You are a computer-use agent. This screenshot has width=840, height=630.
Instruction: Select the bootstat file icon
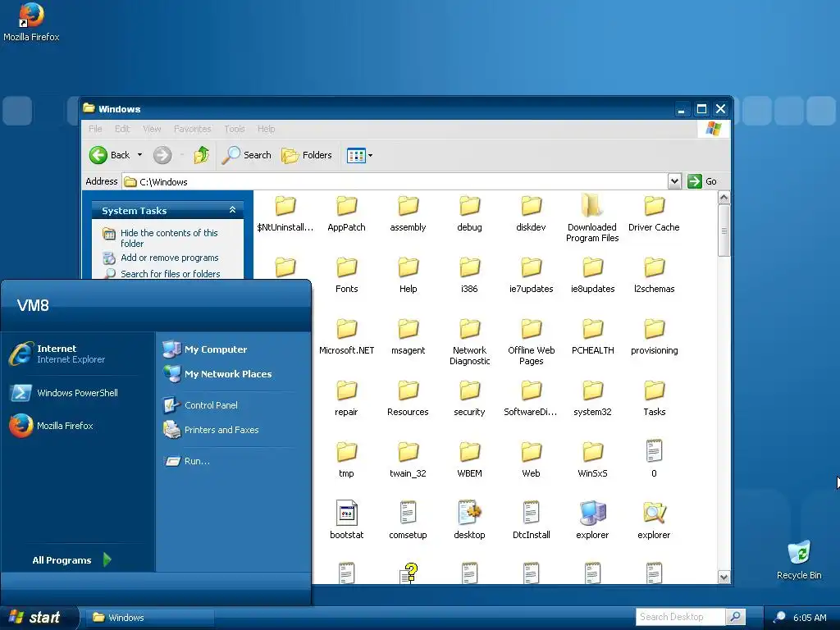pyautogui.click(x=347, y=513)
